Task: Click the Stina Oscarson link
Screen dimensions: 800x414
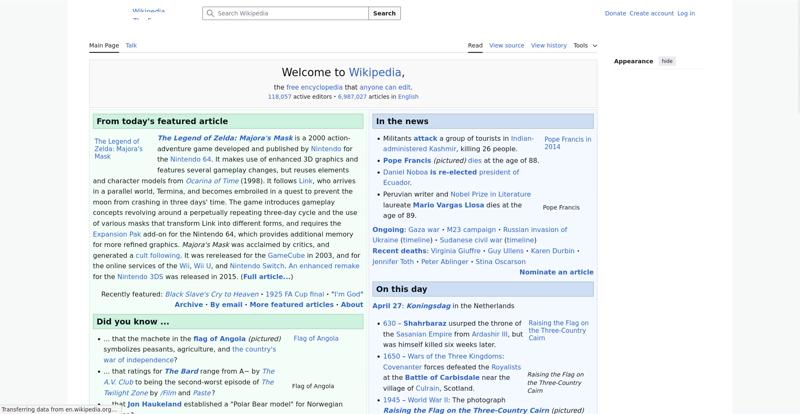Action: (500, 261)
